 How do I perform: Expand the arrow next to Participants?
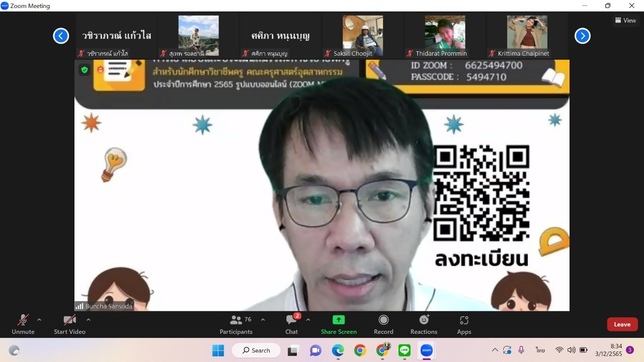263,320
